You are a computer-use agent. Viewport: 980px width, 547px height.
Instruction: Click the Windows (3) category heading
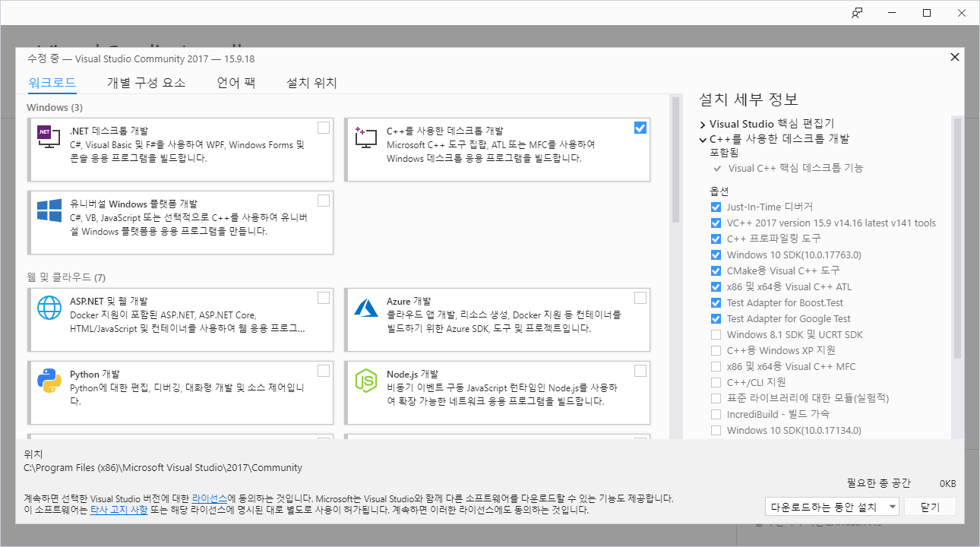click(x=55, y=107)
